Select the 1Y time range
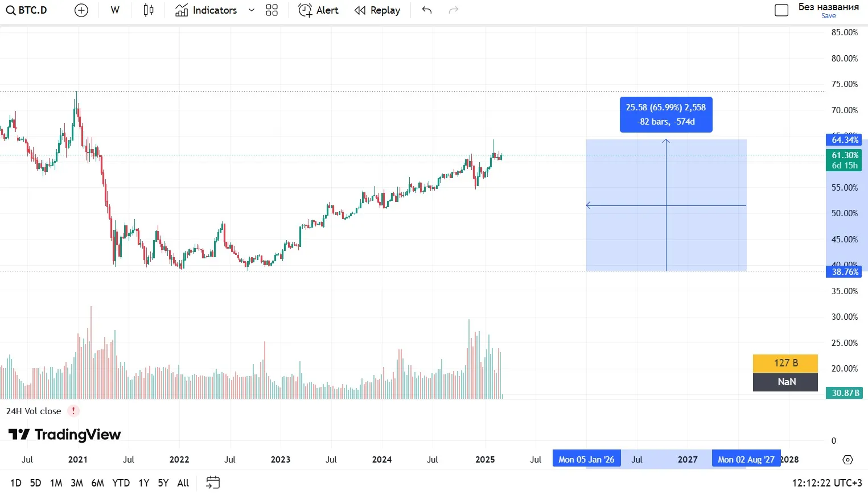Image resolution: width=868 pixels, height=495 pixels. (144, 483)
